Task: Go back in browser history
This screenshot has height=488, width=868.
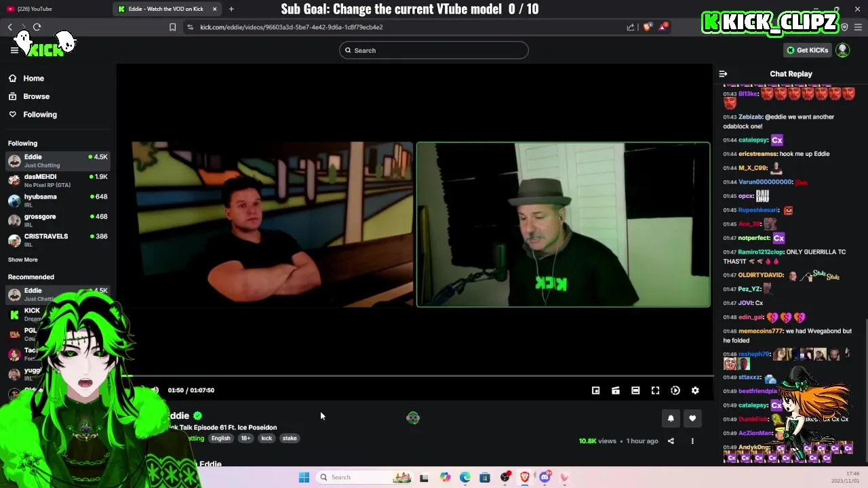Action: tap(10, 27)
